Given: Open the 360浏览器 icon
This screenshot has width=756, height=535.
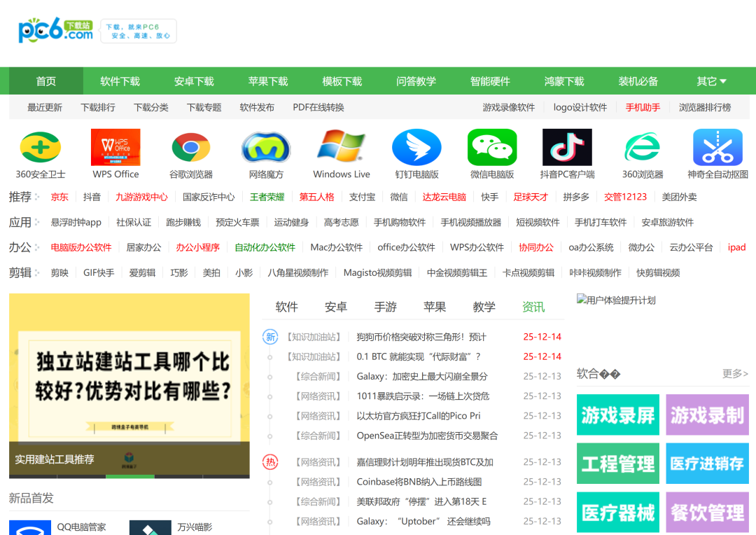Looking at the screenshot, I should pyautogui.click(x=642, y=147).
